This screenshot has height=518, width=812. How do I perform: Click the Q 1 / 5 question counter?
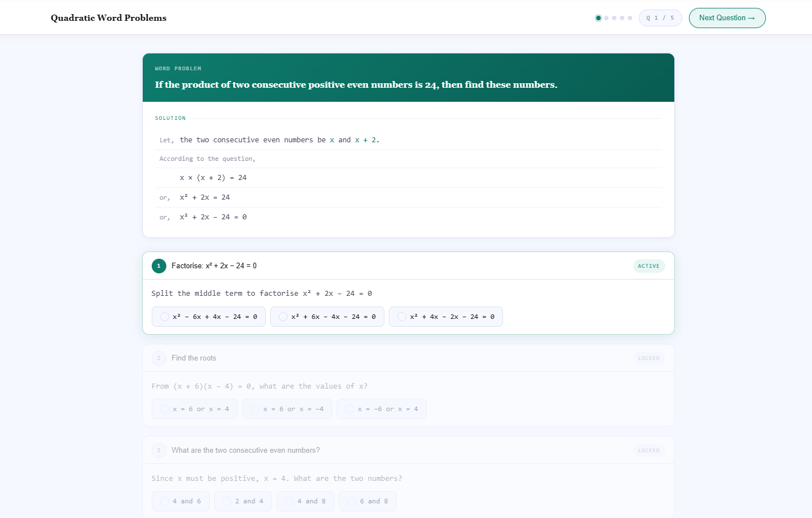click(660, 18)
